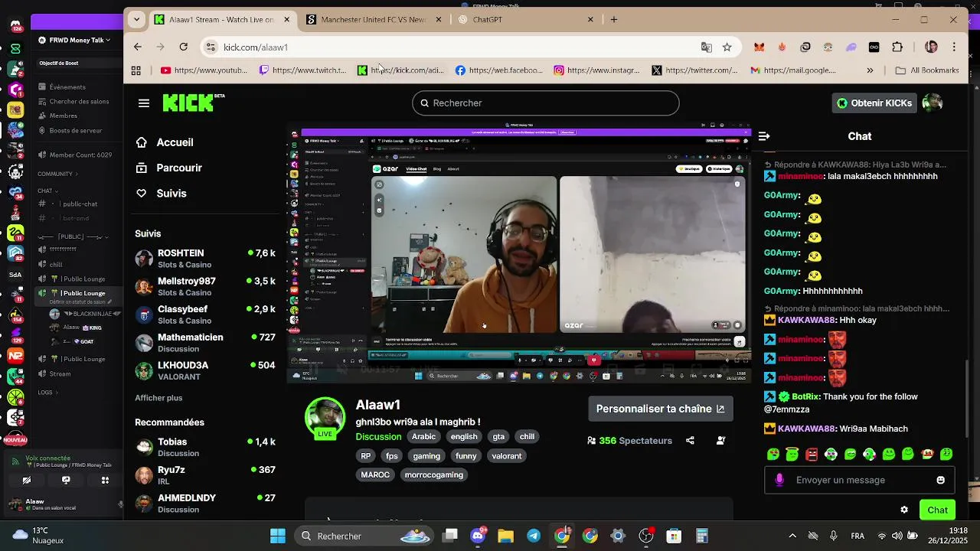Open the Chrome apps grid in bookmarks bar

coord(136,70)
